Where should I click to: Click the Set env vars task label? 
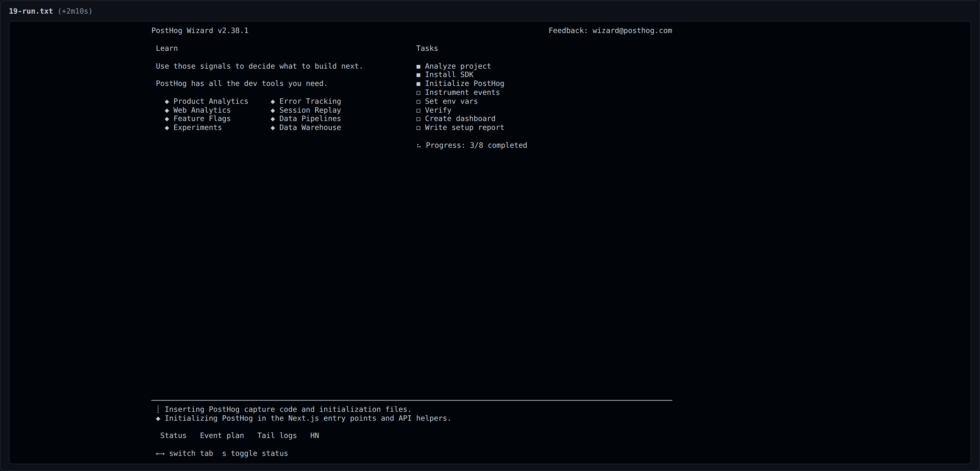pyautogui.click(x=451, y=101)
